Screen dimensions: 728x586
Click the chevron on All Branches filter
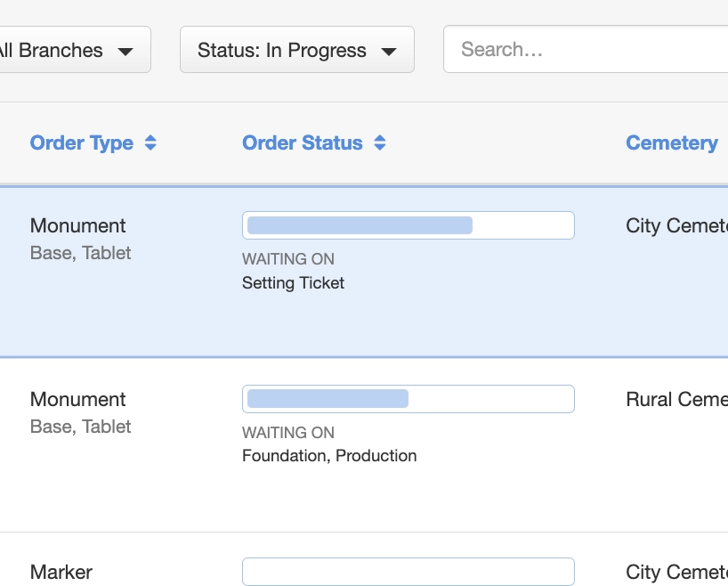tap(125, 51)
